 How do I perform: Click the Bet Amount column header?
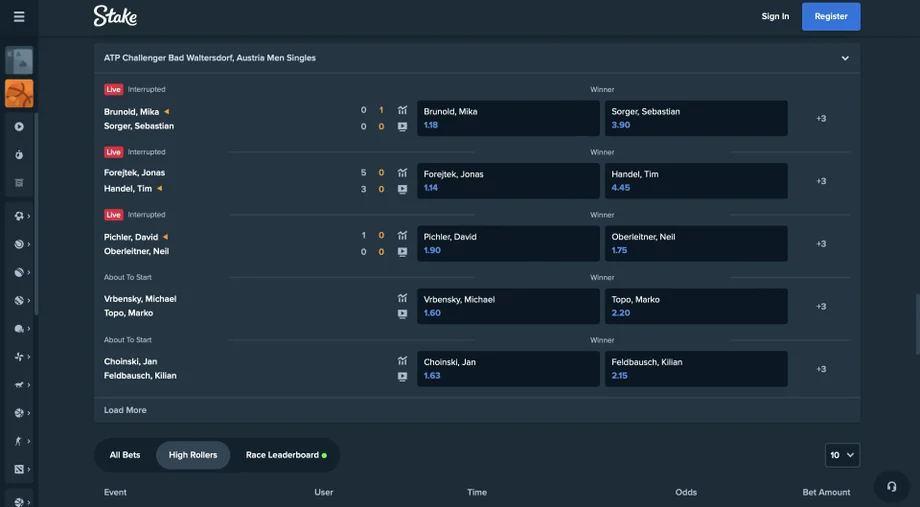click(826, 492)
